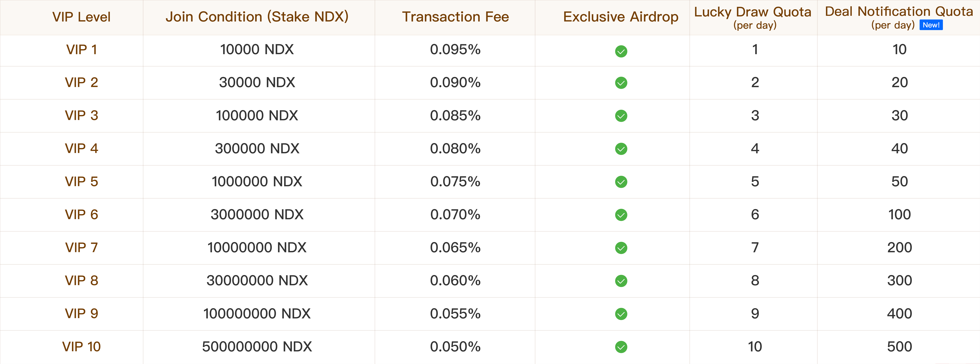Select the 500 deal notification quota cell
Viewport: 980px width, 364px height.
pyautogui.click(x=899, y=347)
